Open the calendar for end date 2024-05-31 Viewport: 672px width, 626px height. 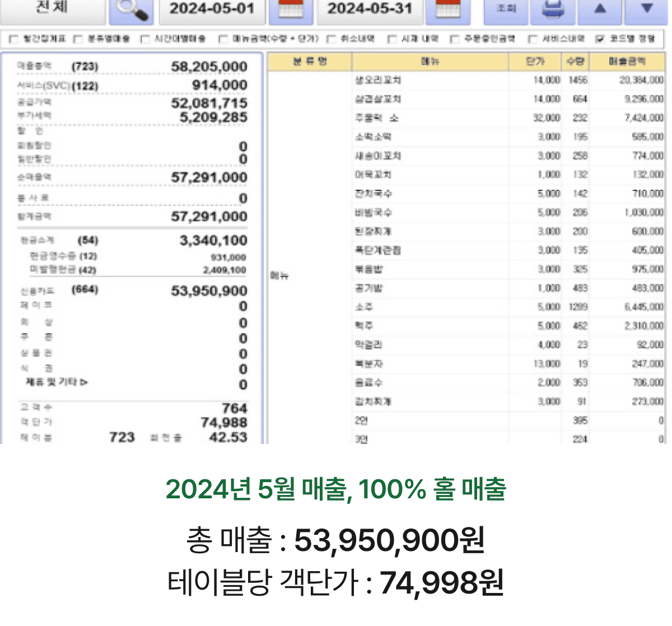click(x=448, y=11)
